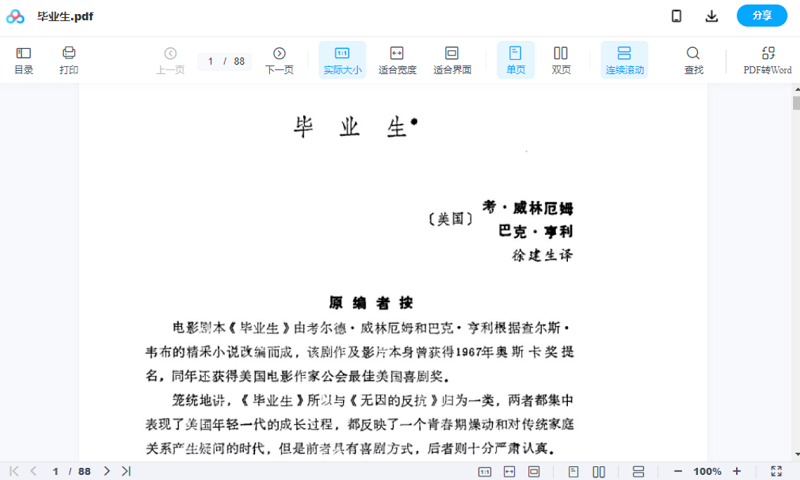Click the 打印 print icon
This screenshot has width=800, height=480.
pyautogui.click(x=68, y=60)
